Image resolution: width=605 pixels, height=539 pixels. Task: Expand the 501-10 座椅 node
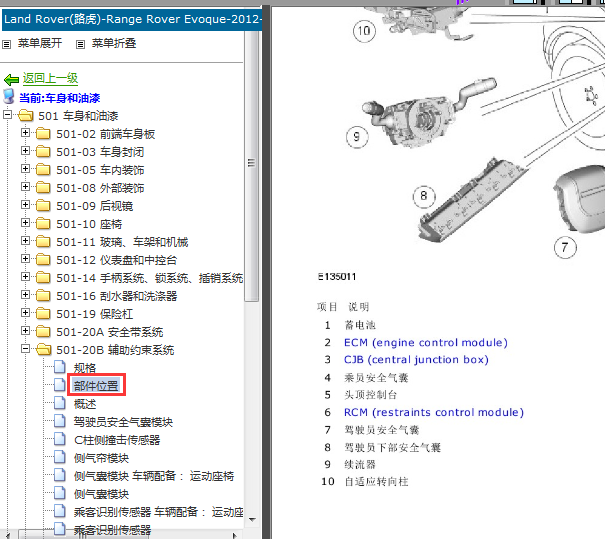coord(25,223)
